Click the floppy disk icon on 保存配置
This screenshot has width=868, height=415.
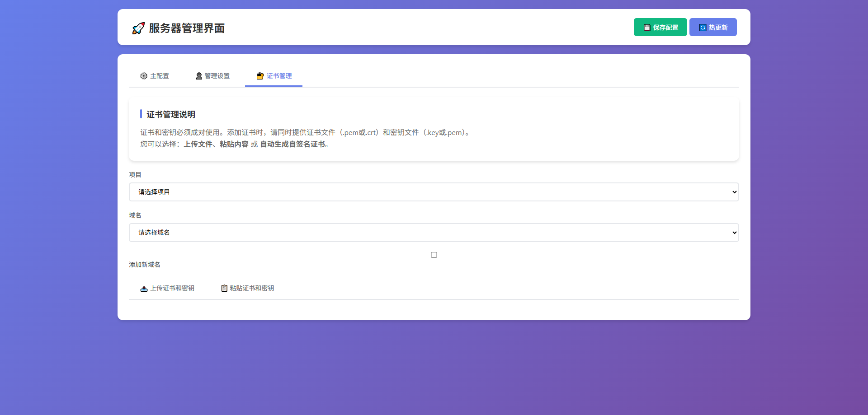point(647,28)
